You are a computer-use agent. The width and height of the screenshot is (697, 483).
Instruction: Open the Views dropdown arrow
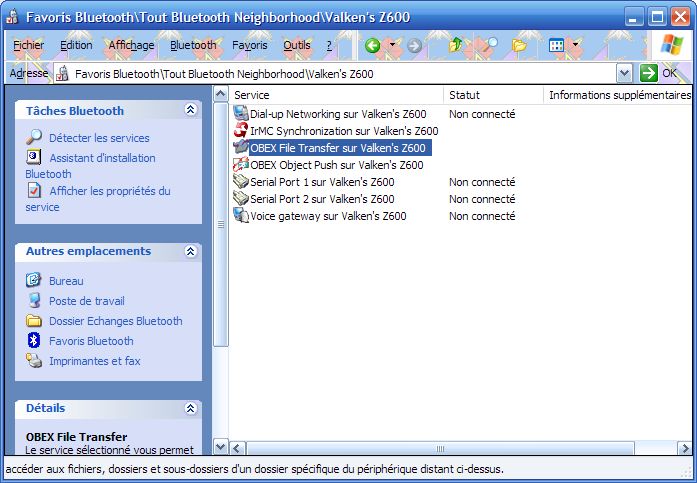coord(576,44)
